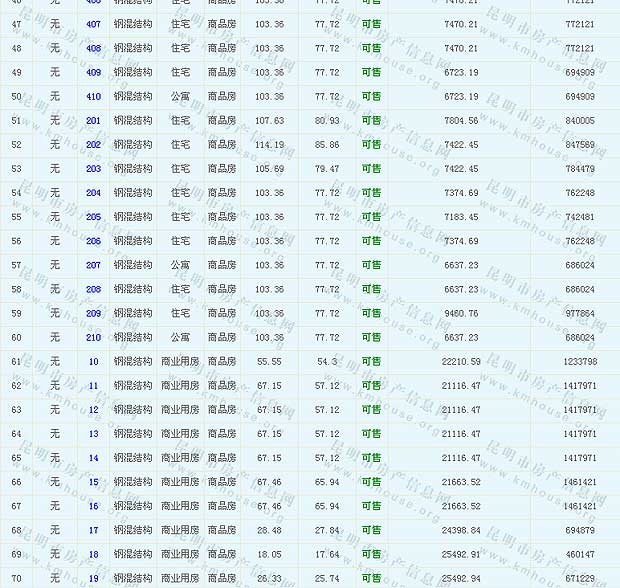Select apartment unit 410 link
620x588 pixels.
point(93,97)
